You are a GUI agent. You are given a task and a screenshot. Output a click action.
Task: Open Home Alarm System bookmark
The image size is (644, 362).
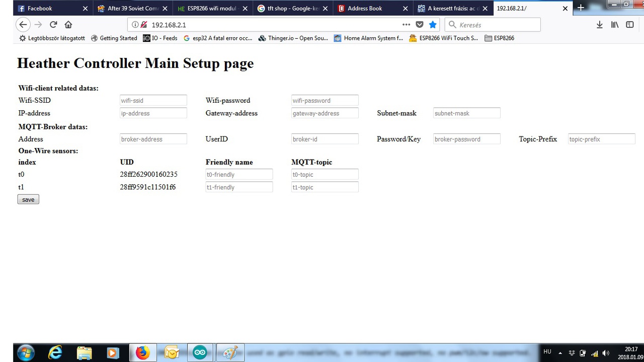coord(369,38)
